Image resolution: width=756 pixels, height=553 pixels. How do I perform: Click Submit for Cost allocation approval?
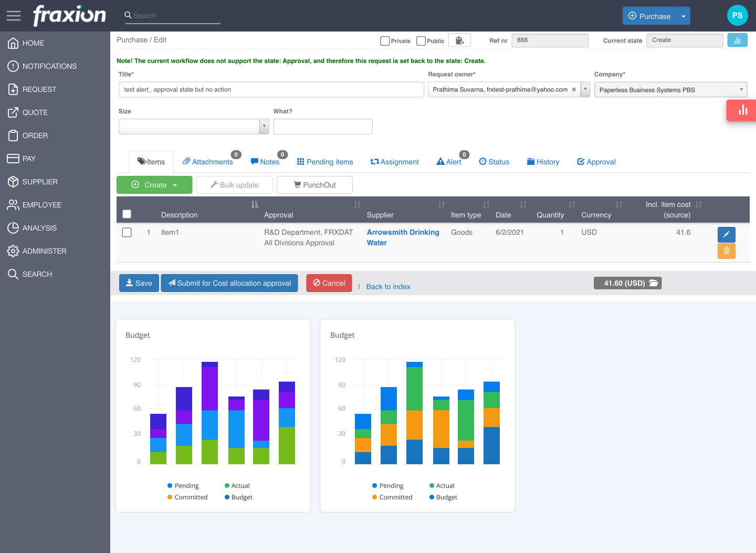[x=229, y=283]
